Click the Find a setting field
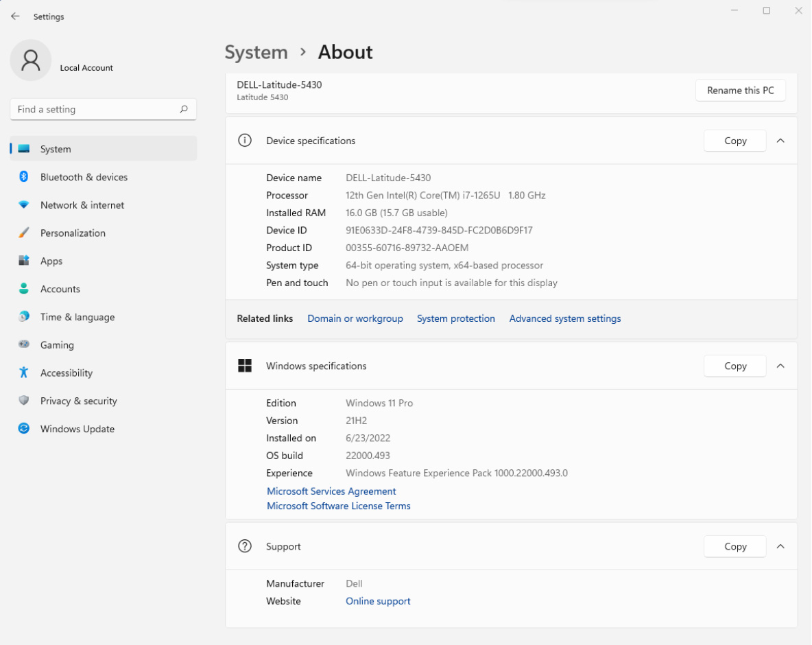The height and width of the screenshot is (645, 812). click(103, 109)
